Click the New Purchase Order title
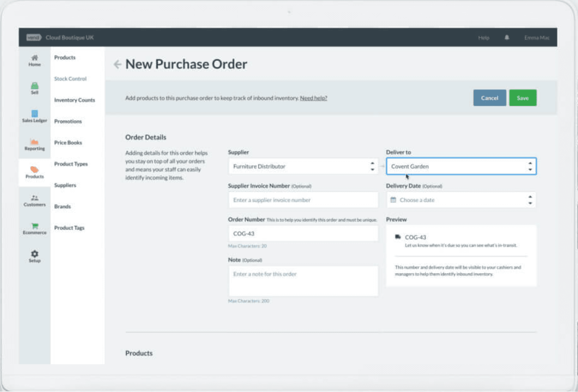Screen dimensions: 578x392 coord(186,64)
